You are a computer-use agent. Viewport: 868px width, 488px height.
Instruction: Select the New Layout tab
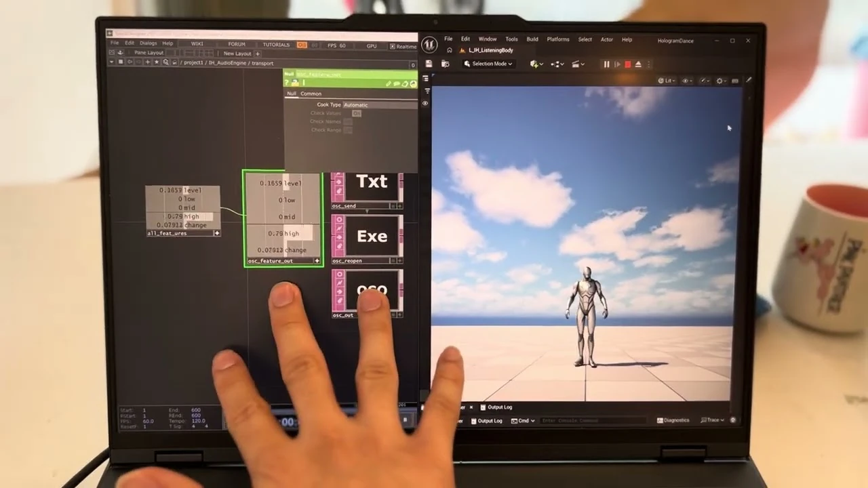pyautogui.click(x=237, y=54)
